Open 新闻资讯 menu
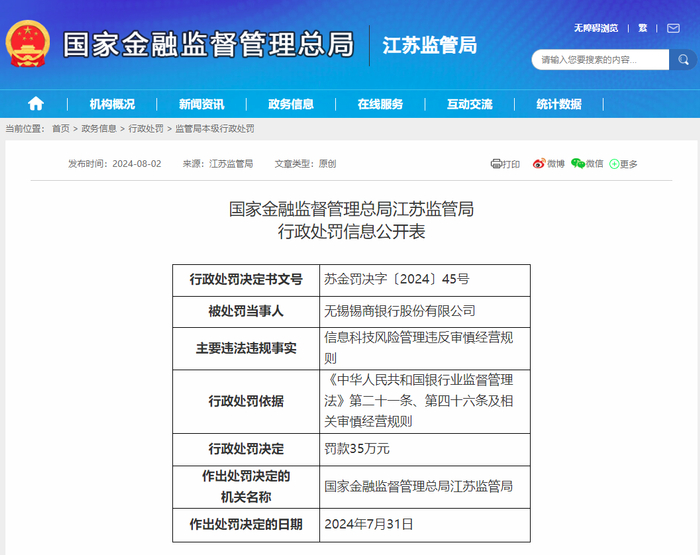The width and height of the screenshot is (700, 555). pos(201,104)
